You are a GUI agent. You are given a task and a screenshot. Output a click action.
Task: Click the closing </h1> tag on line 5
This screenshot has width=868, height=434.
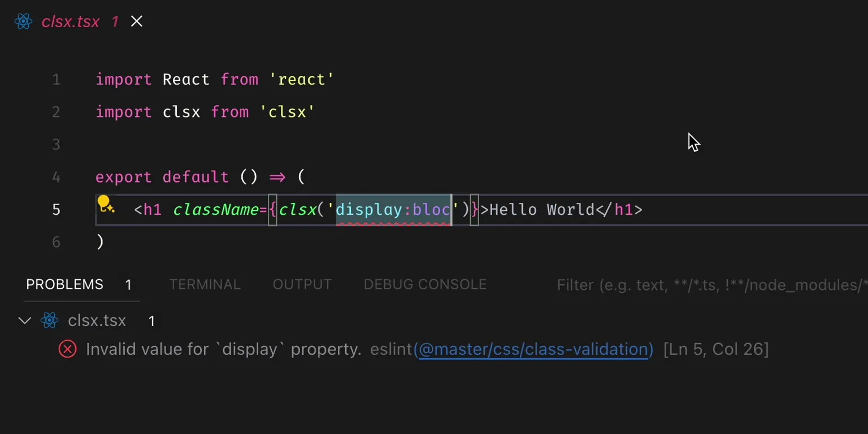tap(619, 210)
